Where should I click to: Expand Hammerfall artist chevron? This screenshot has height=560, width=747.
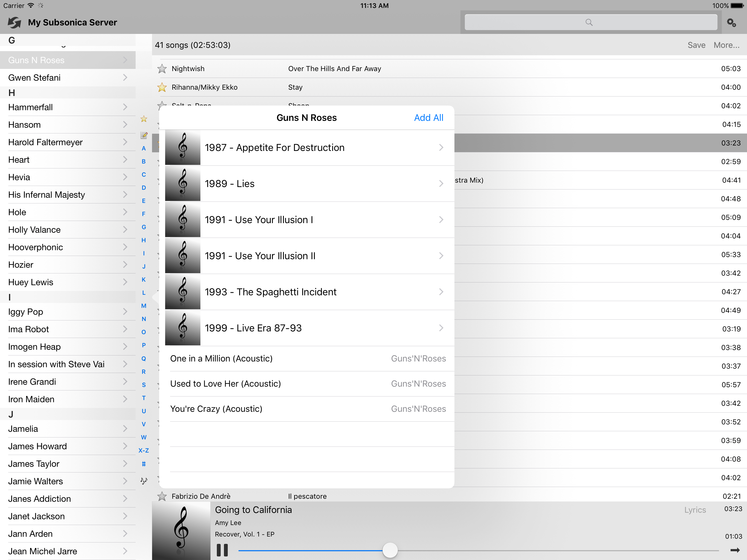(125, 107)
